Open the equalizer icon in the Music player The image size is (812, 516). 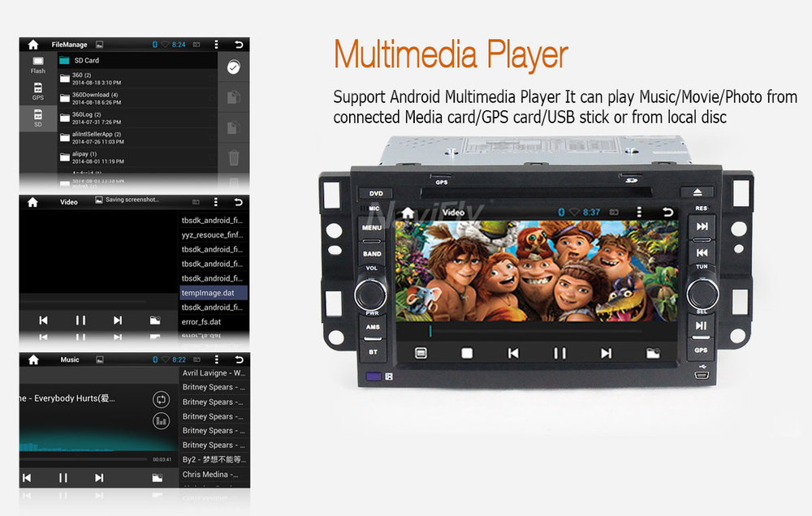tap(161, 420)
